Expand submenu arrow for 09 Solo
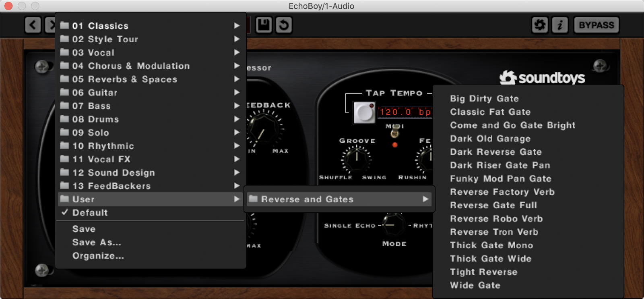644x299 pixels. pos(237,132)
